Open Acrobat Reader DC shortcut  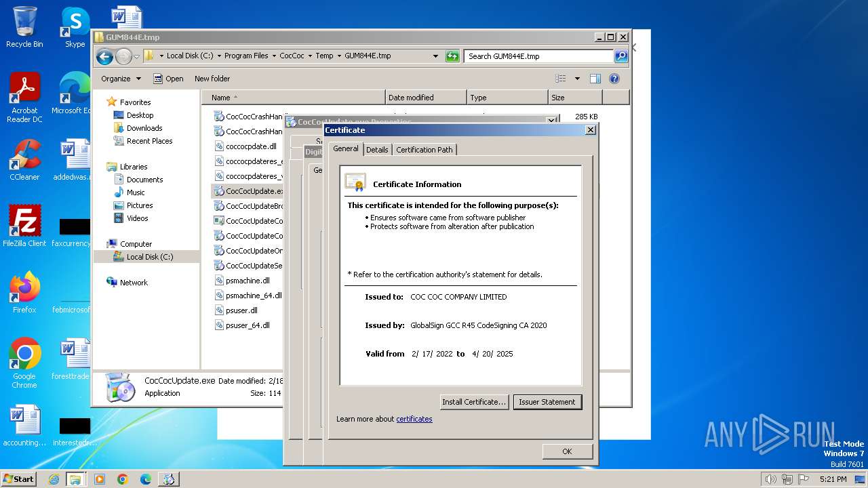point(24,98)
